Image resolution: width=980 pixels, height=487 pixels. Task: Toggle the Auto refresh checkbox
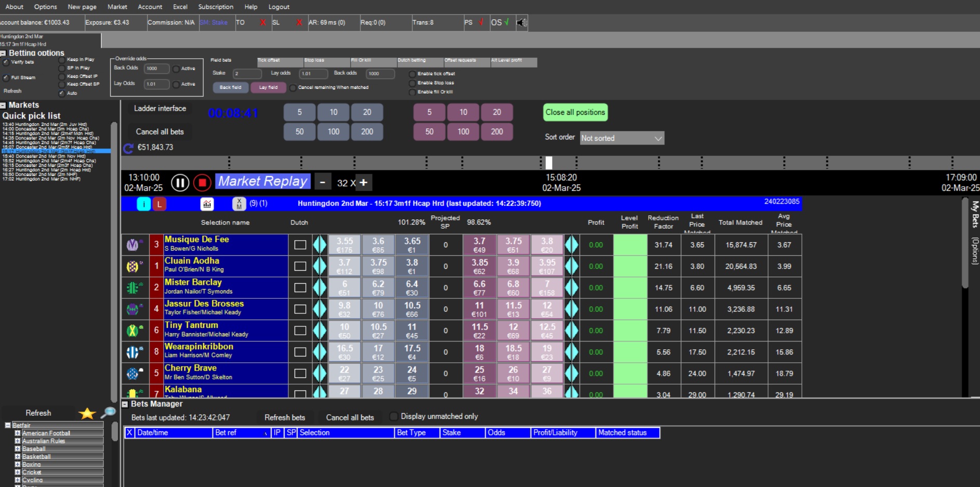[62, 93]
